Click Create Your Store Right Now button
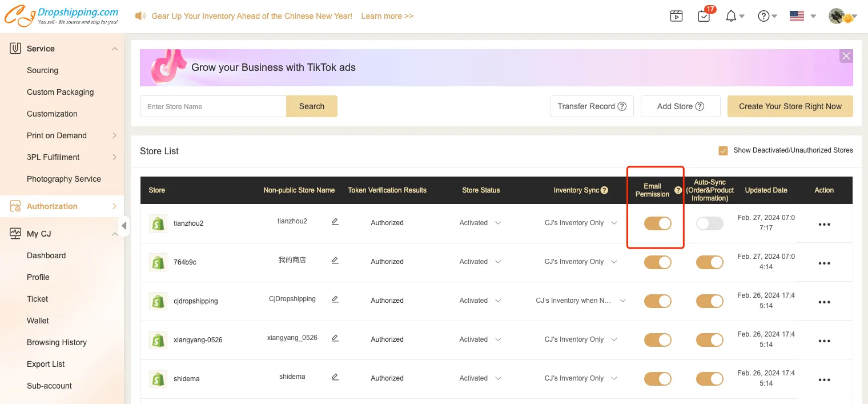 pyautogui.click(x=790, y=106)
